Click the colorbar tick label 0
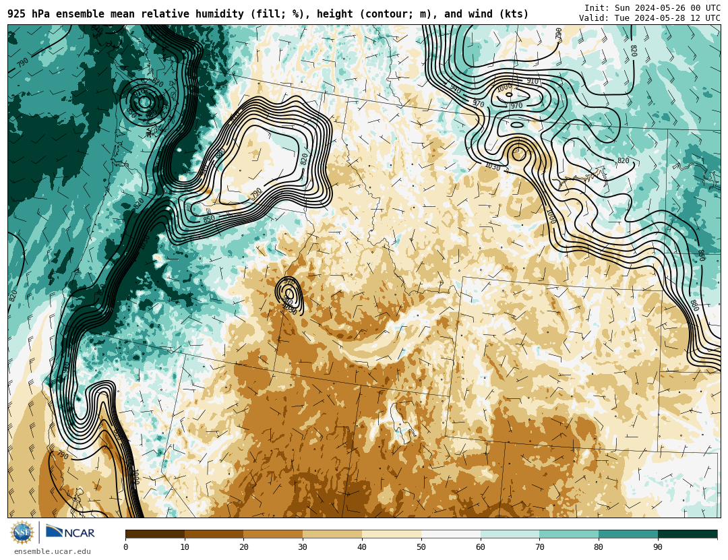The width and height of the screenshot is (728, 560). click(126, 547)
